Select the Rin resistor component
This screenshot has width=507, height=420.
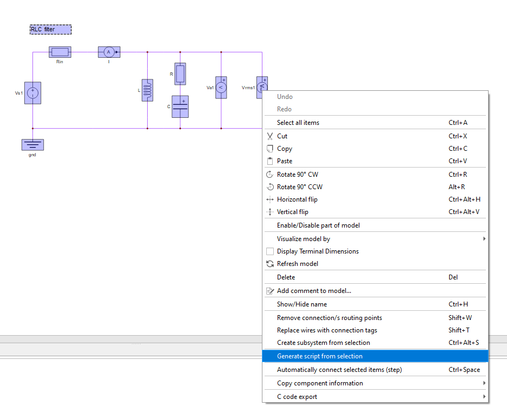coord(60,52)
